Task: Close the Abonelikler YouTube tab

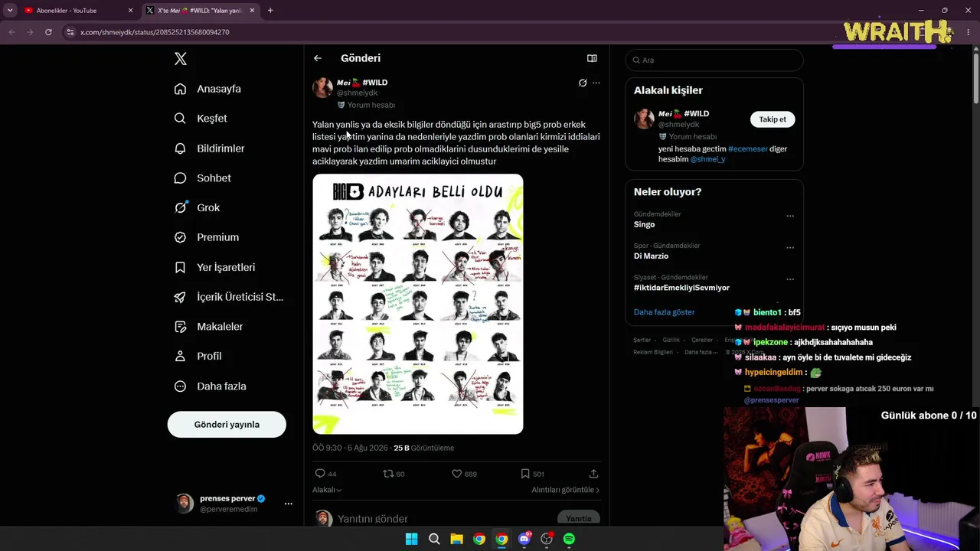Action: pyautogui.click(x=130, y=11)
